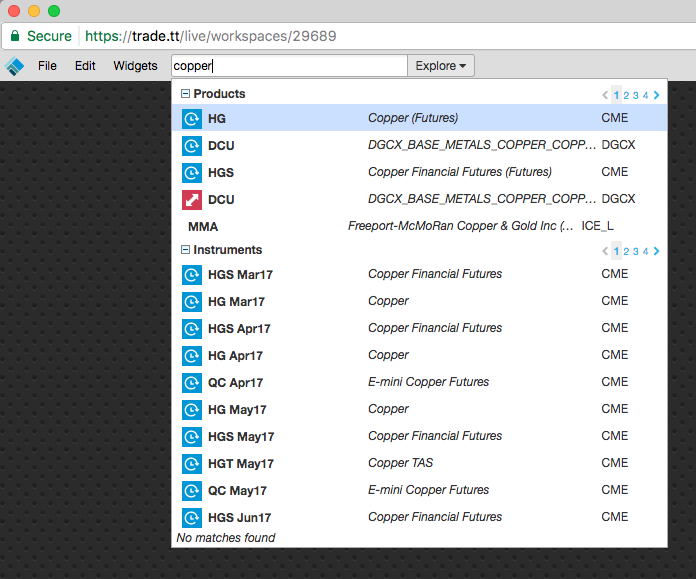
Task: Click the HG May17 instrument icon
Action: coord(192,410)
